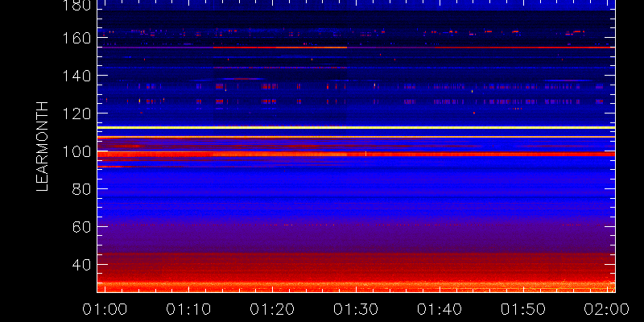Click the 140 frequency axis label

coord(76,76)
